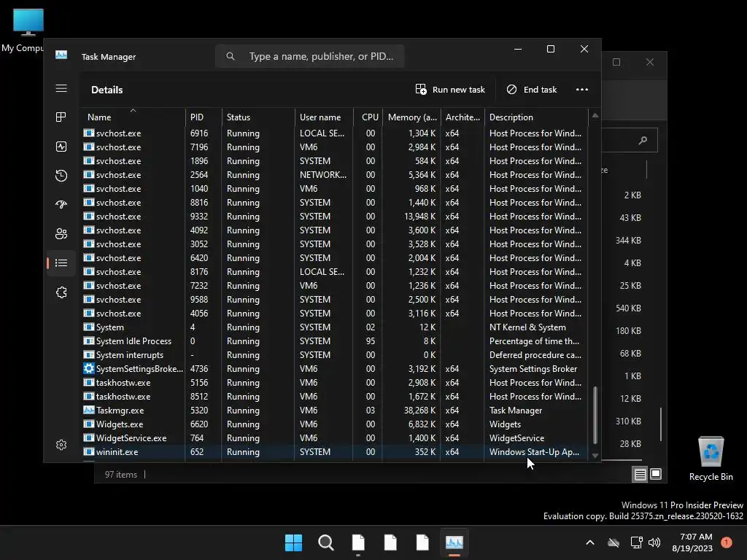
Task: Switch to the Processes page icon
Action: (61, 117)
